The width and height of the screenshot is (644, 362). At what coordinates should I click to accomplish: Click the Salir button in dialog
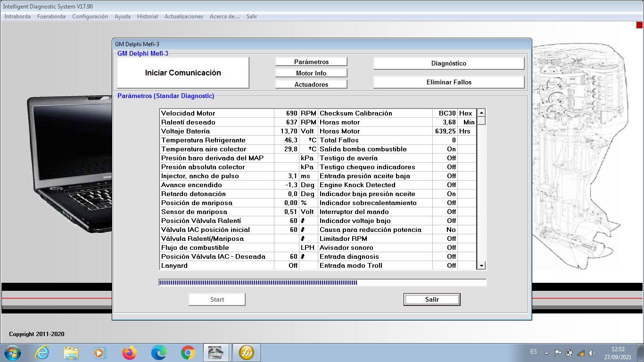click(x=431, y=299)
